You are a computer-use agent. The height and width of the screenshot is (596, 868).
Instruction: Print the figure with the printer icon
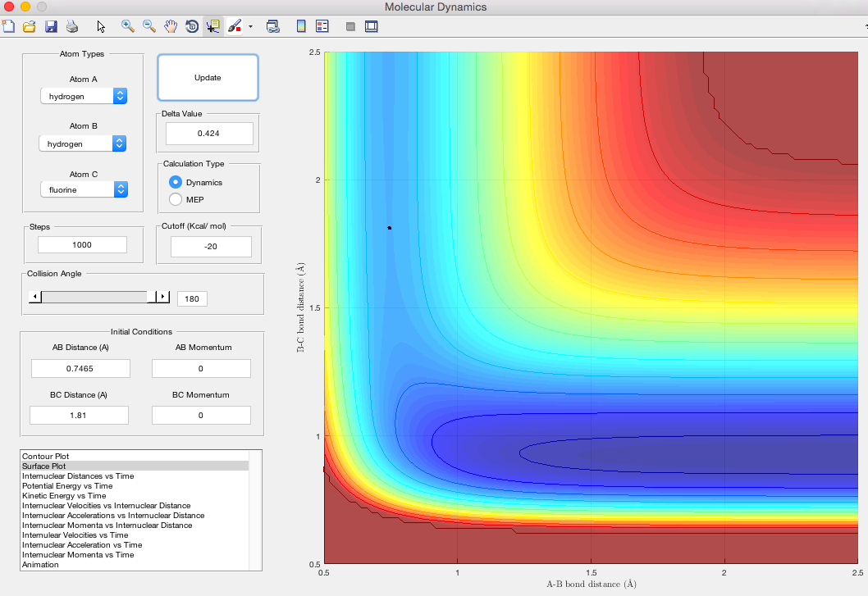click(72, 26)
